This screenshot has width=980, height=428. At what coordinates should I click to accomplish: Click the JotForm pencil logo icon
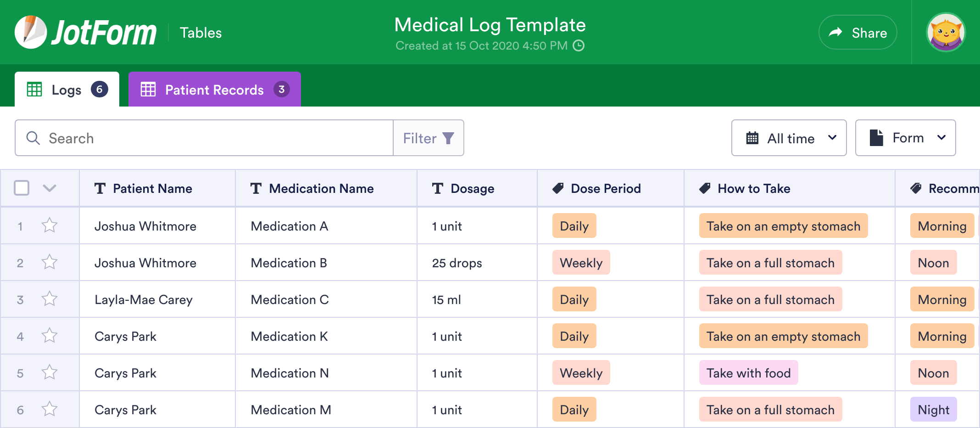(x=30, y=32)
